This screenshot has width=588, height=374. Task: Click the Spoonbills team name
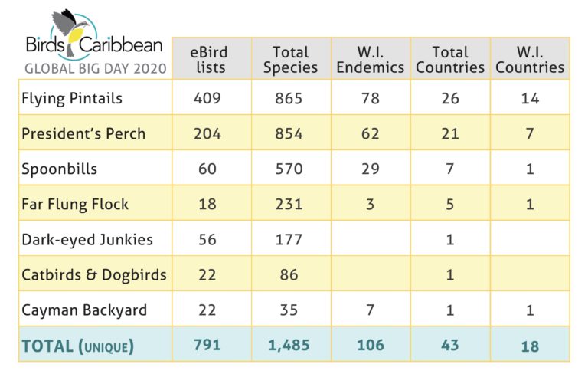tap(59, 169)
